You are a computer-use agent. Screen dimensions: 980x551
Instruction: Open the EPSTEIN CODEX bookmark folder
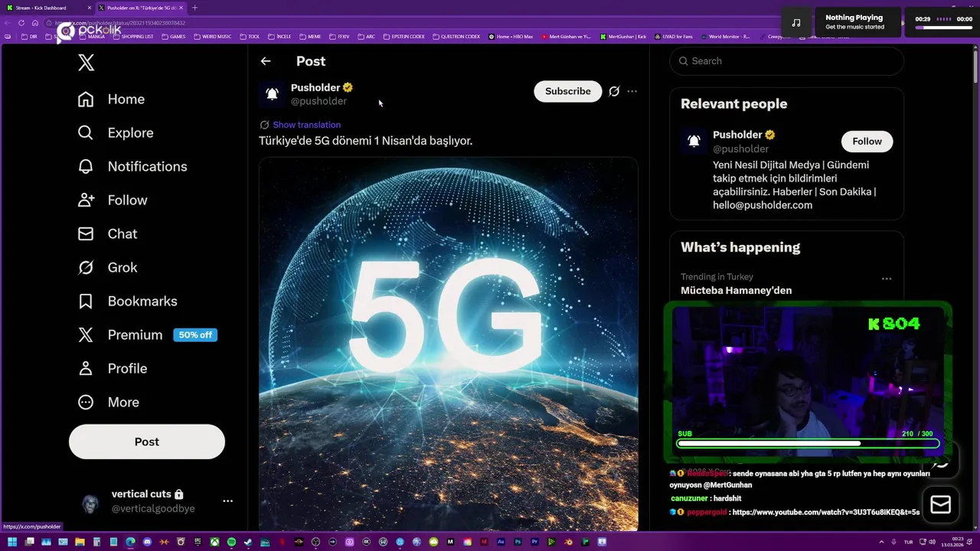[x=403, y=37]
